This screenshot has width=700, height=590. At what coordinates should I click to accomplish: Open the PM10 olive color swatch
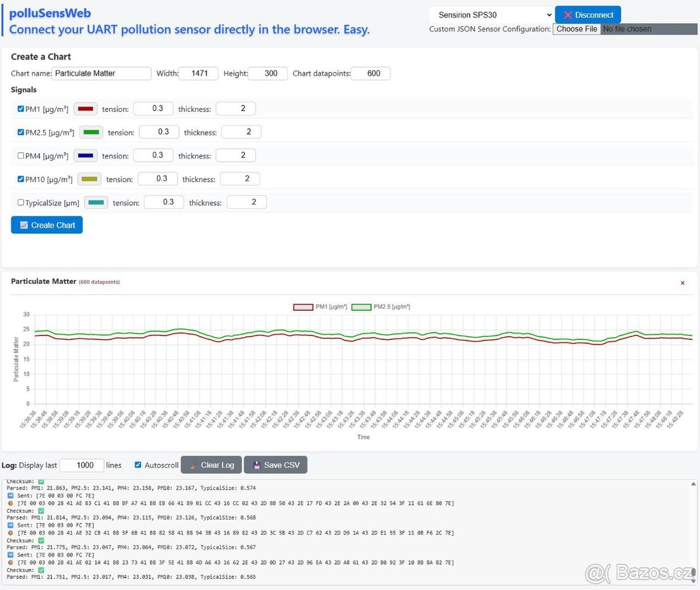coord(89,180)
